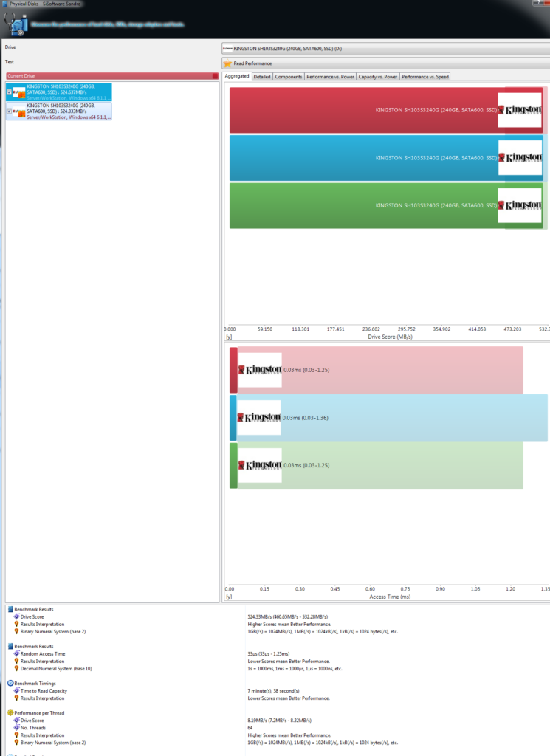Click the blue KINGSTON drive score bar

click(x=386, y=158)
